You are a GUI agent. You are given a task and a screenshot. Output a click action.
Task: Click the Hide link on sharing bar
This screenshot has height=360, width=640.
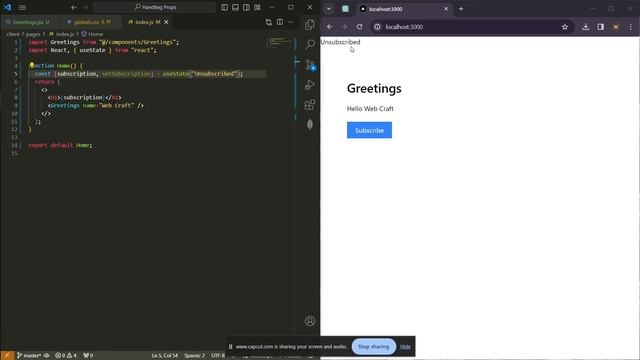(405, 347)
